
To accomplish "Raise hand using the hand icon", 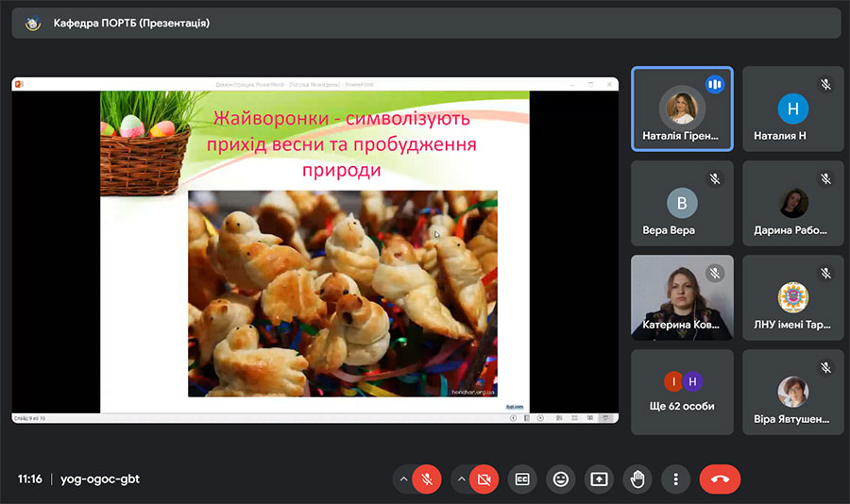I will click(x=637, y=479).
